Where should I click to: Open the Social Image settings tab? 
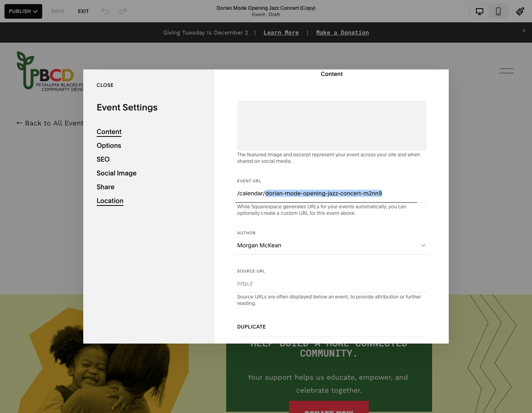pyautogui.click(x=117, y=173)
